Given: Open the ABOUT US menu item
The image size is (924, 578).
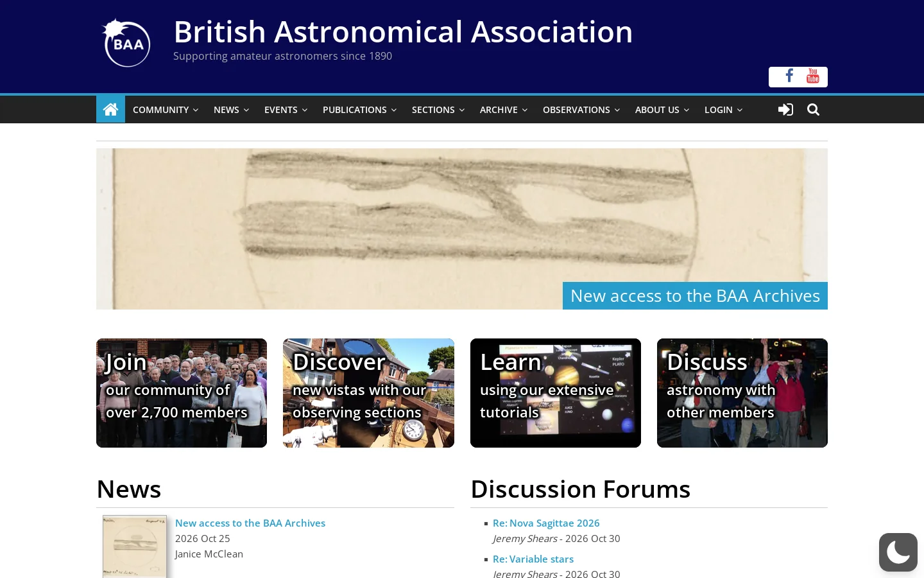Looking at the screenshot, I should click(657, 110).
